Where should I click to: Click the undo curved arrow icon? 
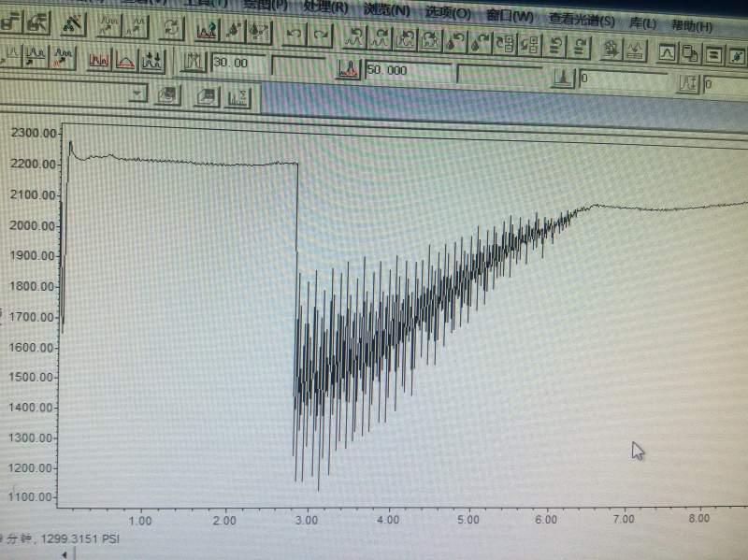coord(295,35)
